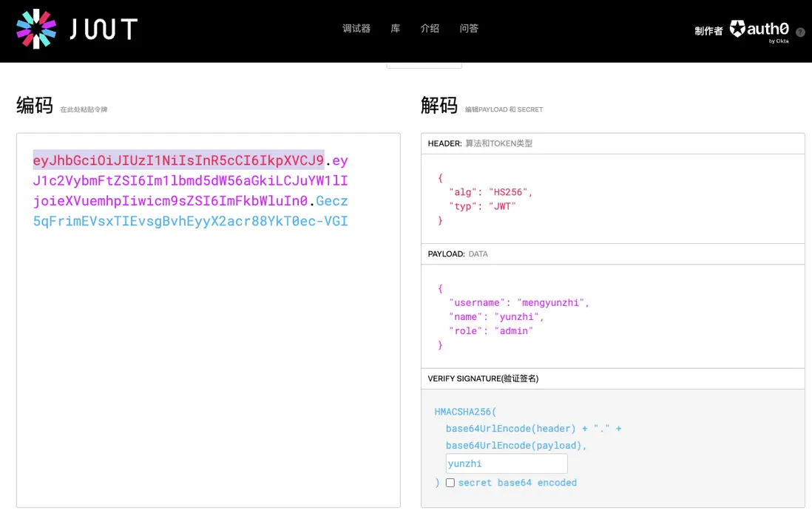The width and height of the screenshot is (812, 510).
Task: Click the secret input containing yunzhi
Action: (x=507, y=463)
